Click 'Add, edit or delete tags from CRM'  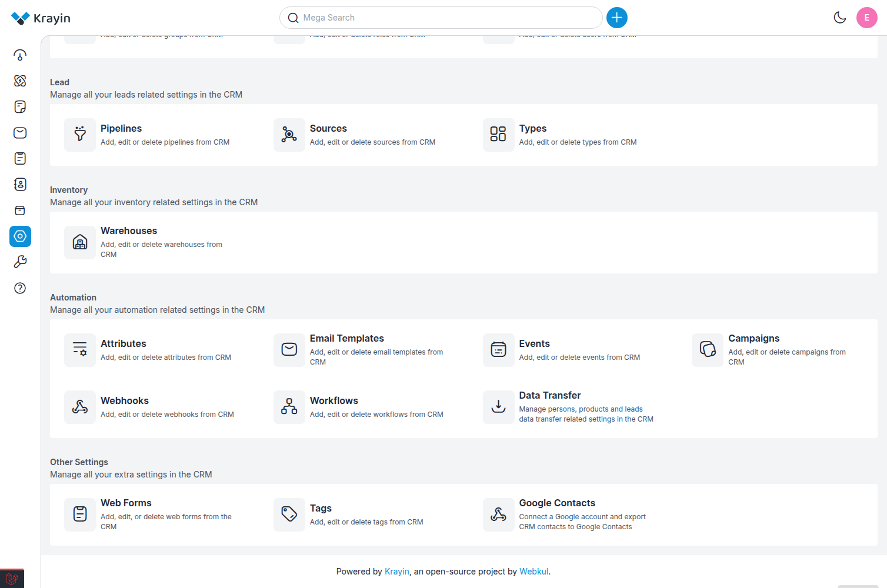pyautogui.click(x=366, y=522)
